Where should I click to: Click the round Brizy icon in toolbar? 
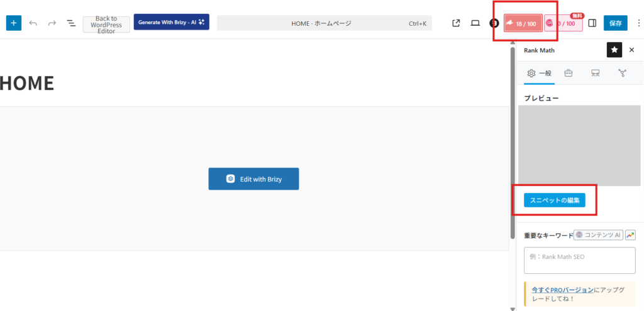(494, 23)
